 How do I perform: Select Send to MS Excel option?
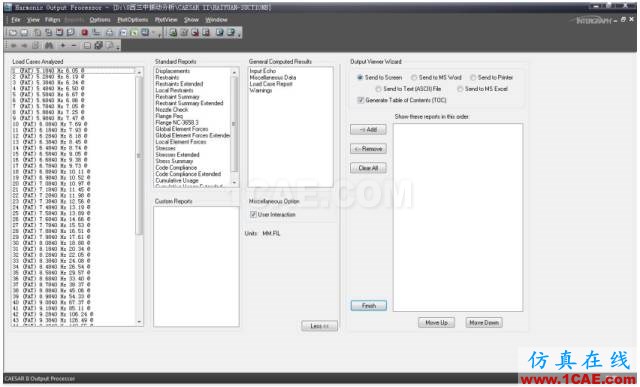(x=482, y=89)
